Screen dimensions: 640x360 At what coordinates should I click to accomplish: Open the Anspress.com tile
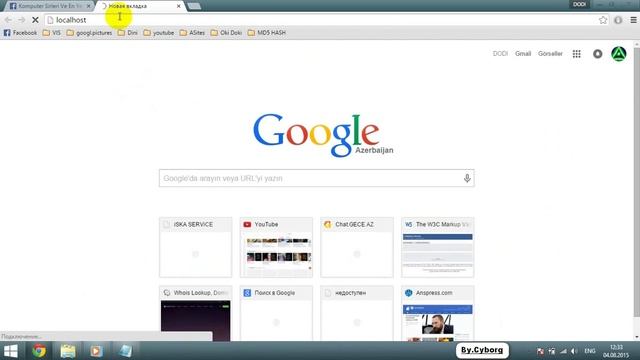pos(438,313)
